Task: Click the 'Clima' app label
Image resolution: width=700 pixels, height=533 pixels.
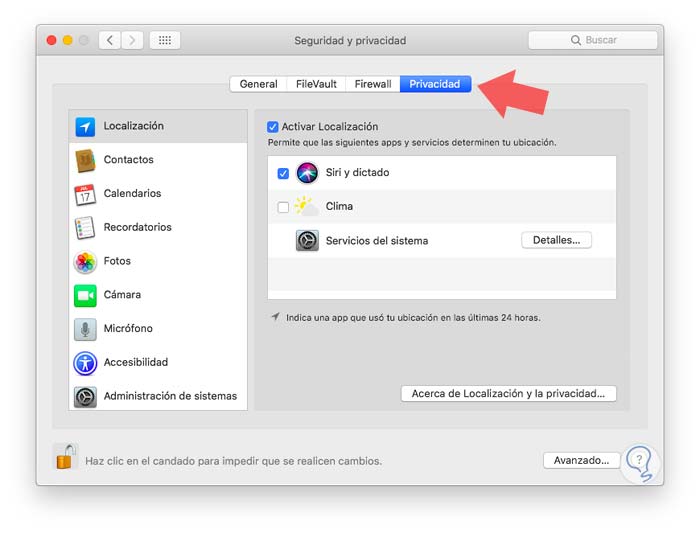Action: [339, 207]
